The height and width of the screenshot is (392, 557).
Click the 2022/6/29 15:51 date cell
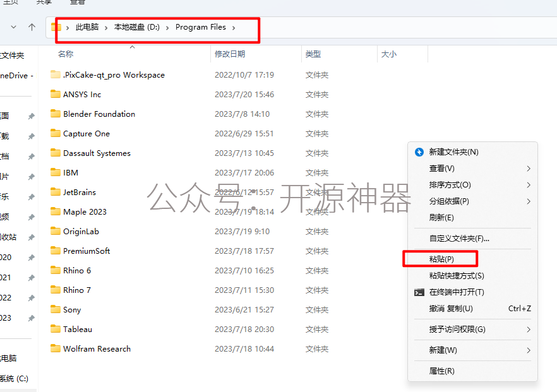pyautogui.click(x=244, y=134)
